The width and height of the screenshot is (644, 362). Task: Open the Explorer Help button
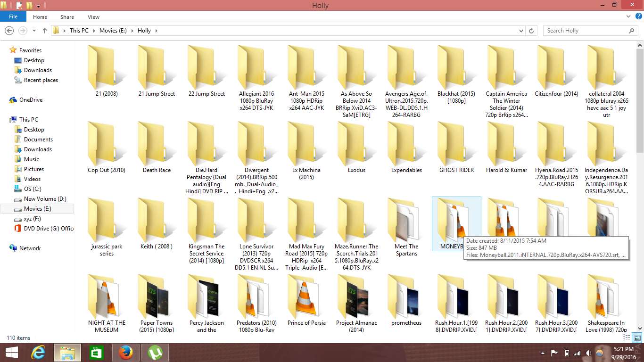tap(638, 17)
